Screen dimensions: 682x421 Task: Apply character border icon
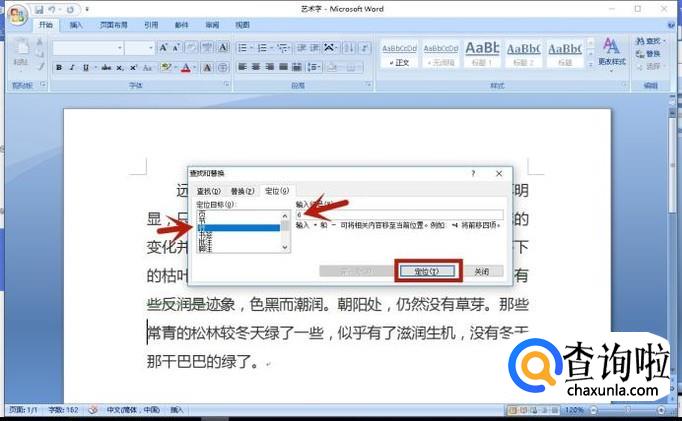(x=223, y=47)
